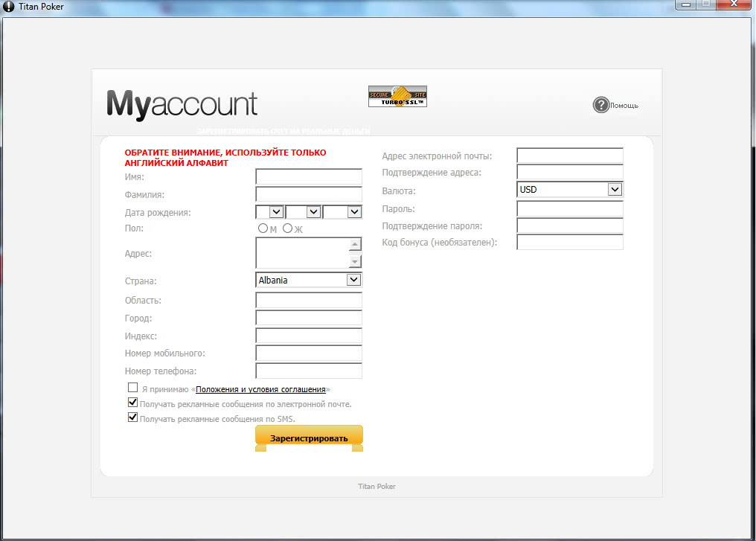Uncheck receiving promotional emails checkbox

click(x=132, y=403)
